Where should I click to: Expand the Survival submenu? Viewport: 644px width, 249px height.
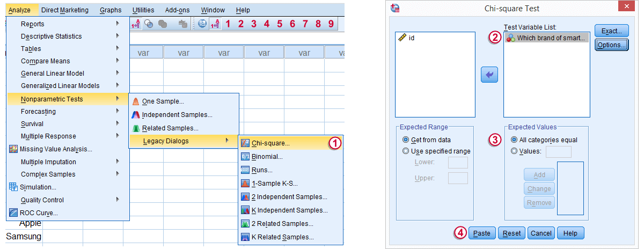(x=68, y=123)
